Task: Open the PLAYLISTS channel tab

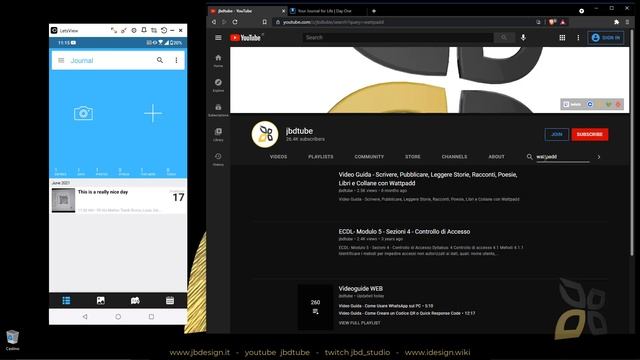Action: pos(321,157)
